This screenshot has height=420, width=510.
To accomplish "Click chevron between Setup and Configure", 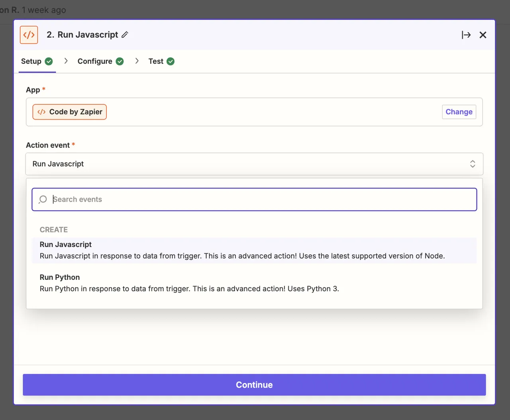I will click(66, 61).
